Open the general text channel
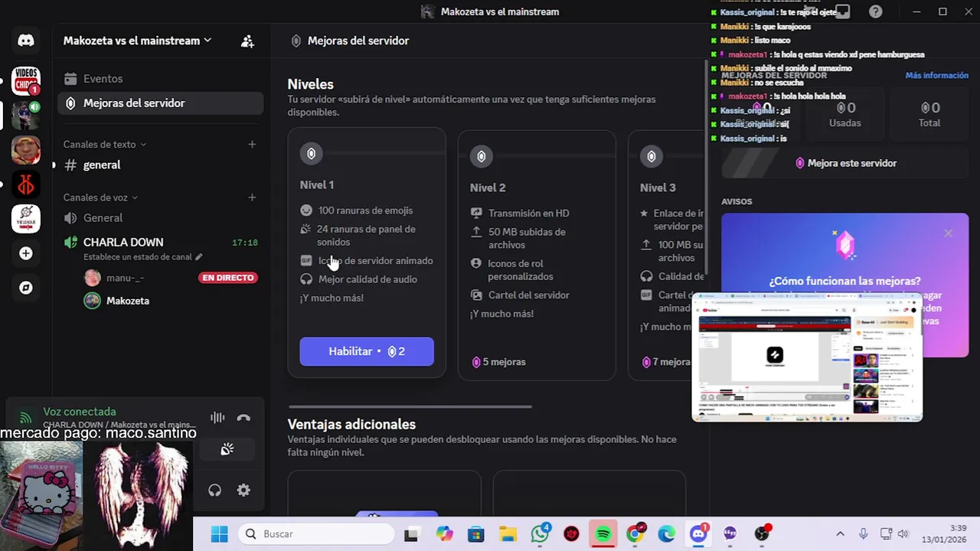This screenshot has width=980, height=551. tap(161, 165)
